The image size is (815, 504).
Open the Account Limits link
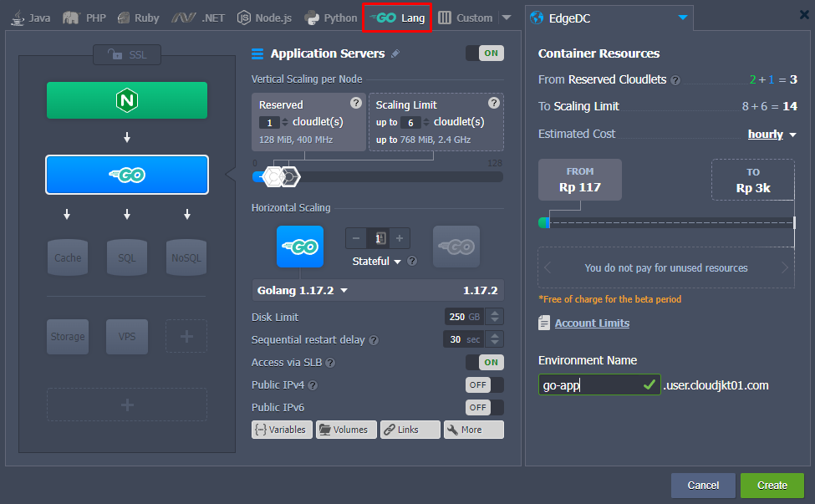tap(591, 323)
